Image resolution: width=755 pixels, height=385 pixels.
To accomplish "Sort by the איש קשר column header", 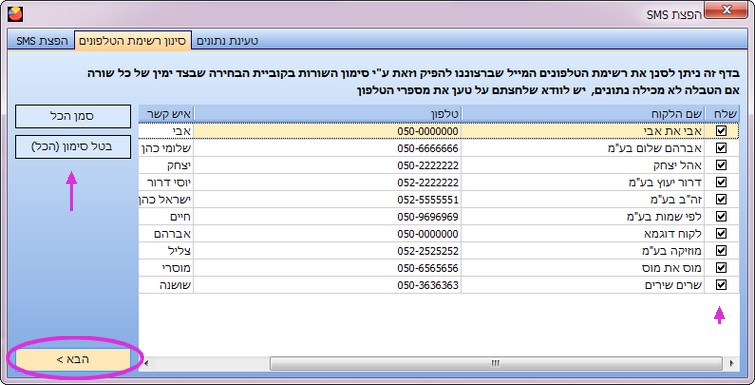I will coord(166,114).
